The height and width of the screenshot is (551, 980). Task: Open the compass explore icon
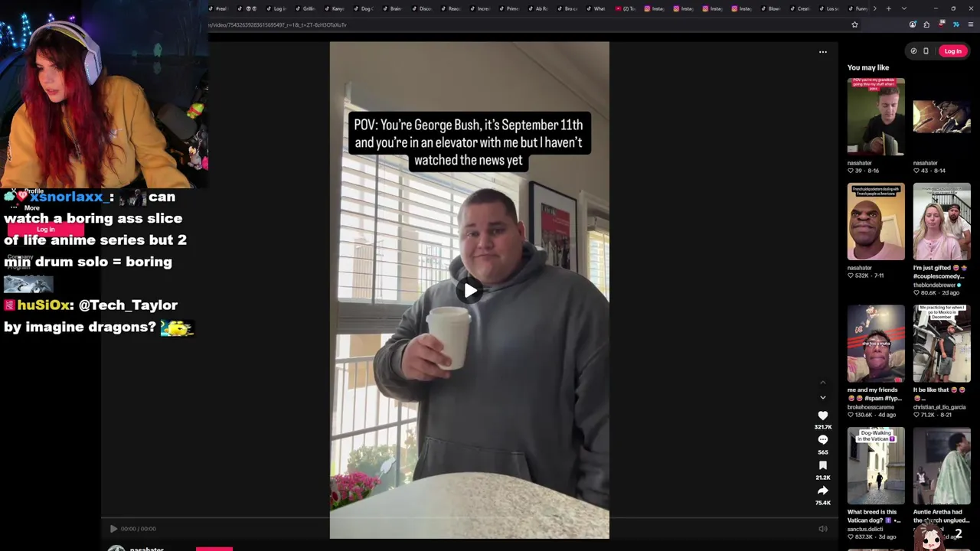913,51
